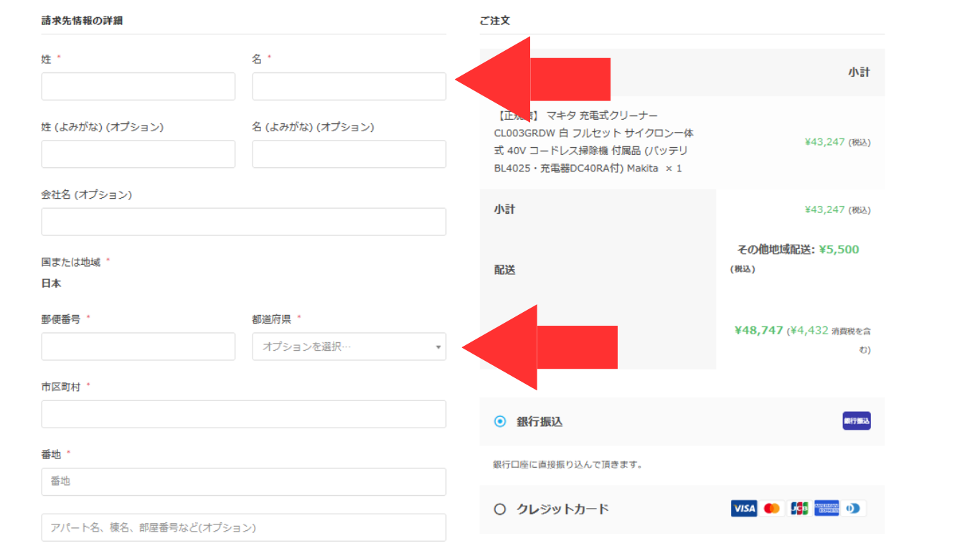Click the 都道府県 dropdown arrow

point(438,347)
